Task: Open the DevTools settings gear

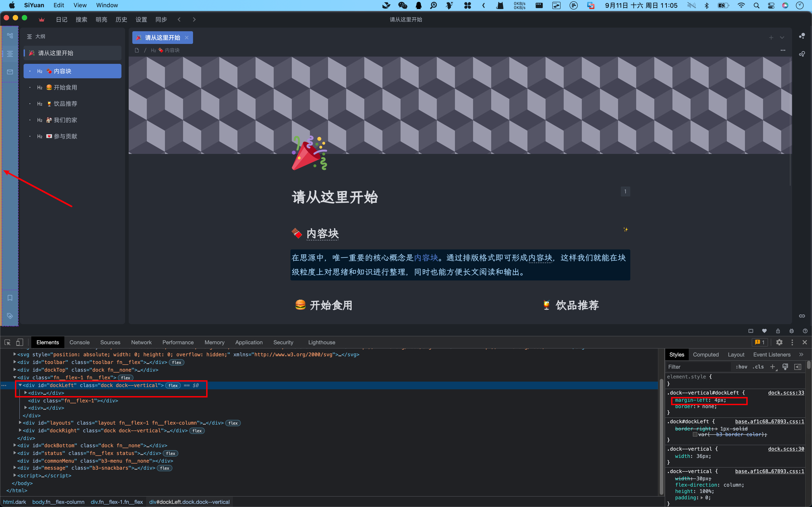Action: (779, 342)
